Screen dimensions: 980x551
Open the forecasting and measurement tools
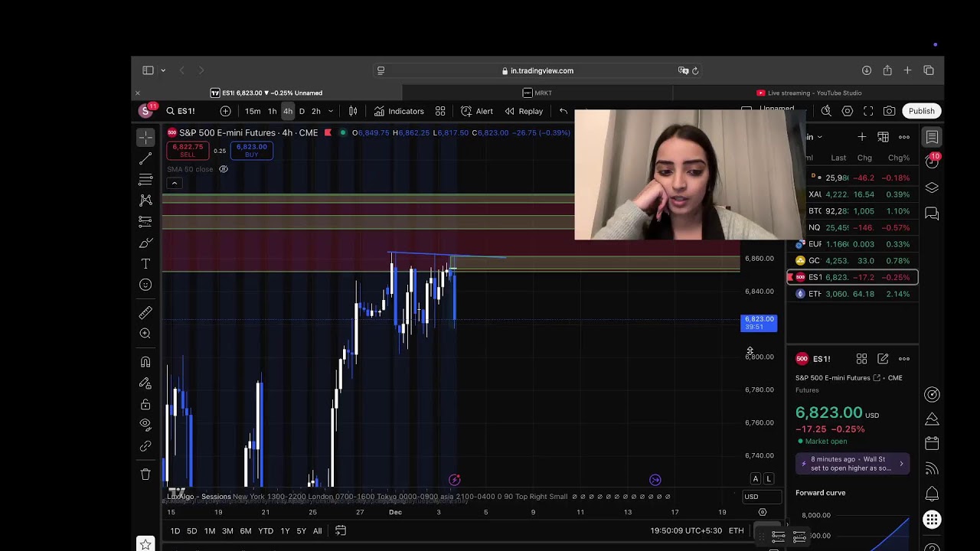click(145, 221)
